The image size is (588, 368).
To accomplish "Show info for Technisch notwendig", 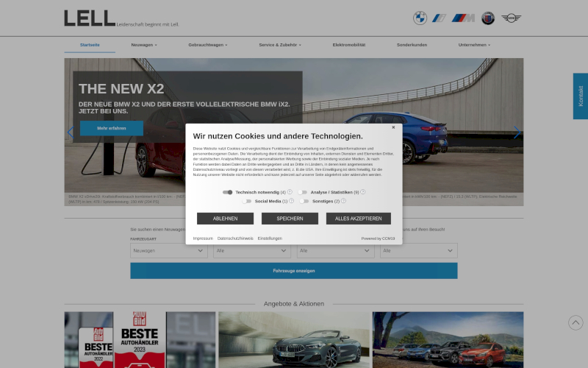I will click(x=290, y=192).
